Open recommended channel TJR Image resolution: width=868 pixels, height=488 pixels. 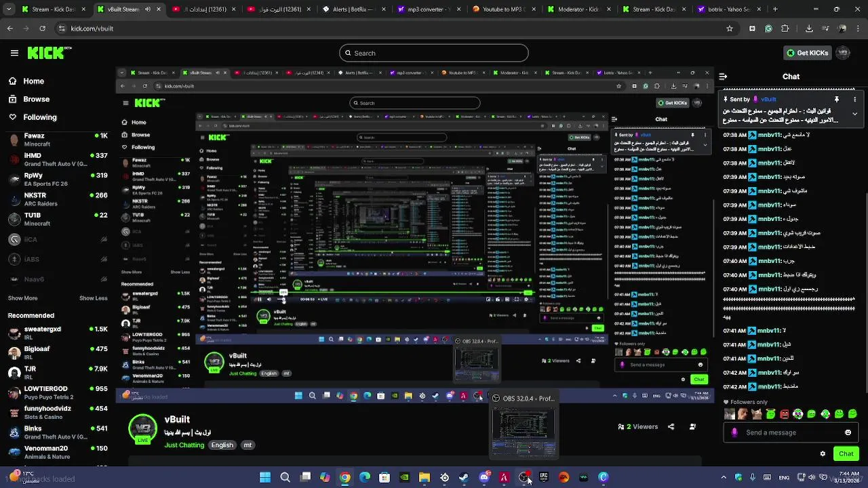(x=58, y=372)
